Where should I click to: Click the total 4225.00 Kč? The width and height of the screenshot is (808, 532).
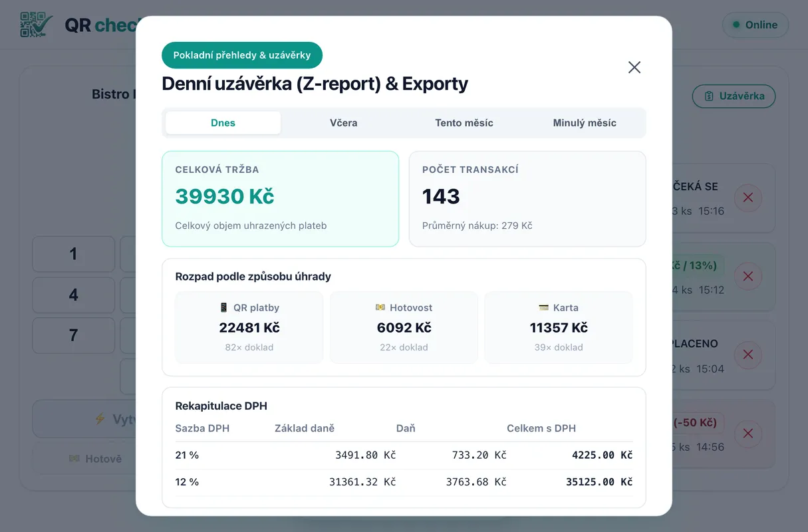tap(602, 456)
